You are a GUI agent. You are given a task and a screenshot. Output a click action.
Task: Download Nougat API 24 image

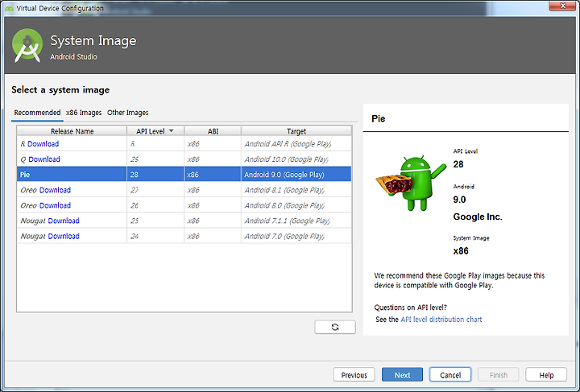pyautogui.click(x=64, y=236)
